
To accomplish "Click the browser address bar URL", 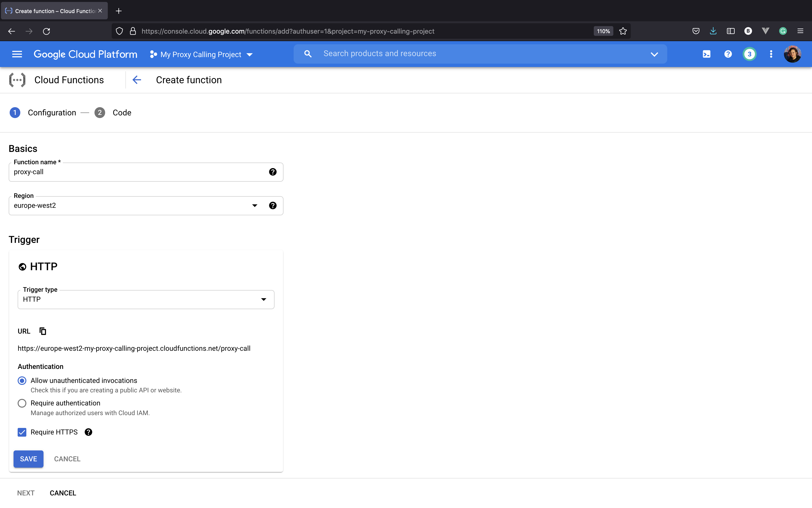I will click(x=288, y=31).
